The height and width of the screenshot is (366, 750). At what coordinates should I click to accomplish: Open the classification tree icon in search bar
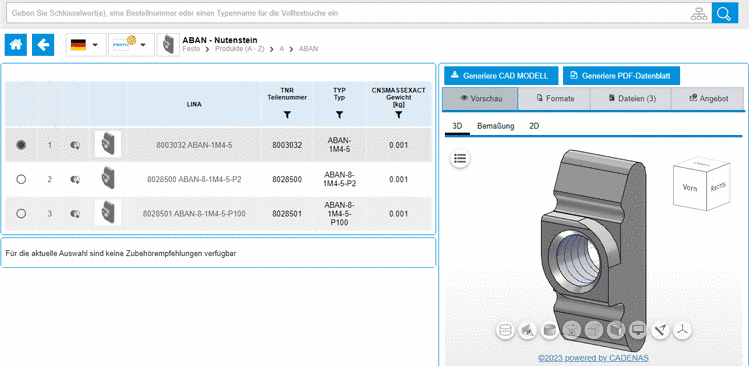coord(699,14)
